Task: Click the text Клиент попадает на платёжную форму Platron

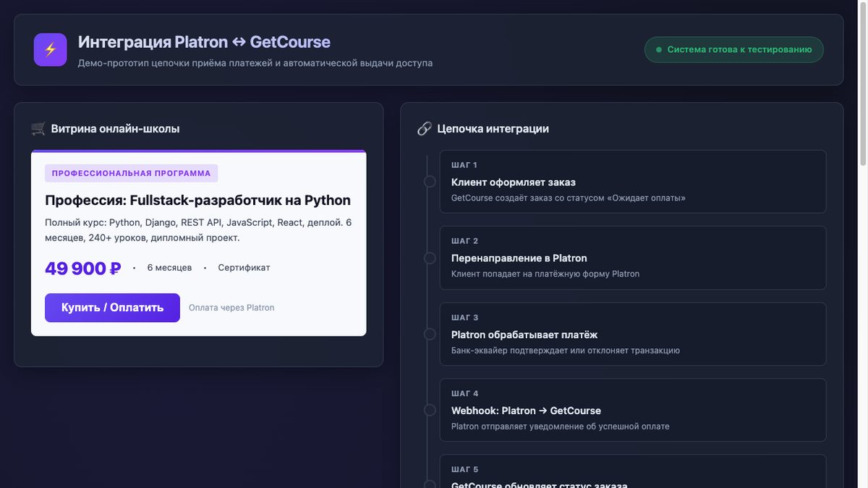Action: click(545, 274)
